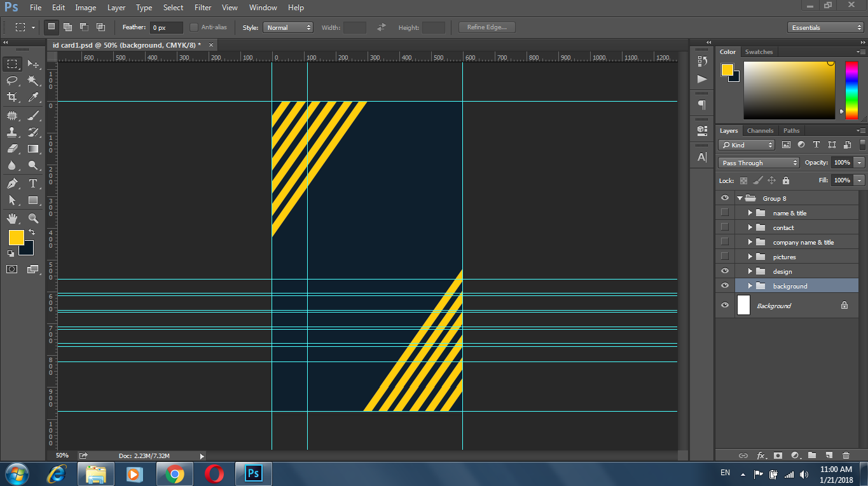Pick the Eyedropper tool
The height and width of the screenshot is (486, 868).
click(x=33, y=97)
